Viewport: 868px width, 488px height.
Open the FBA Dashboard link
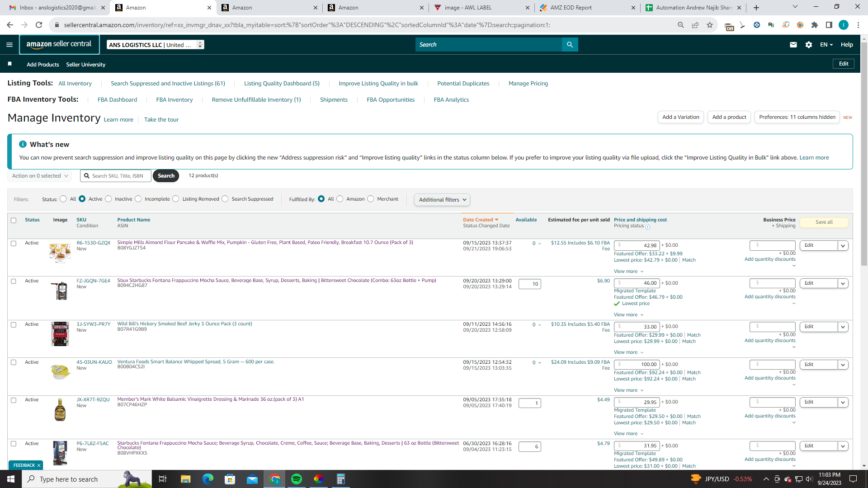[117, 100]
